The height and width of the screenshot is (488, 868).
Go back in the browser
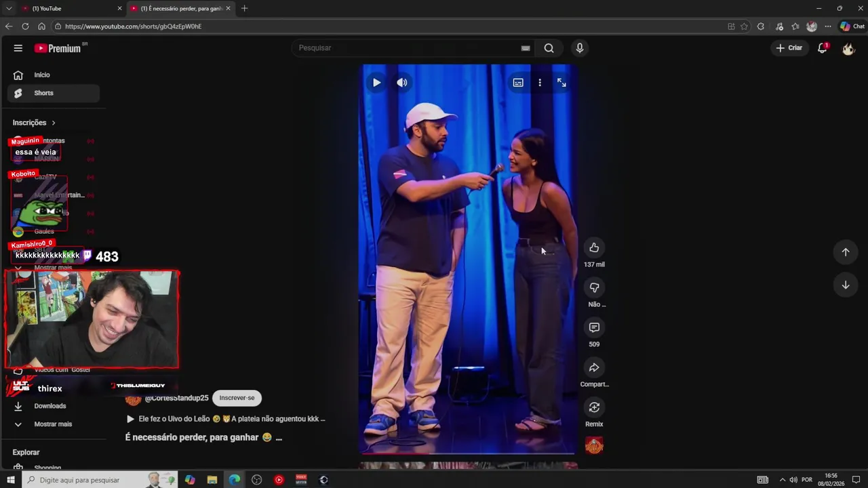9,26
